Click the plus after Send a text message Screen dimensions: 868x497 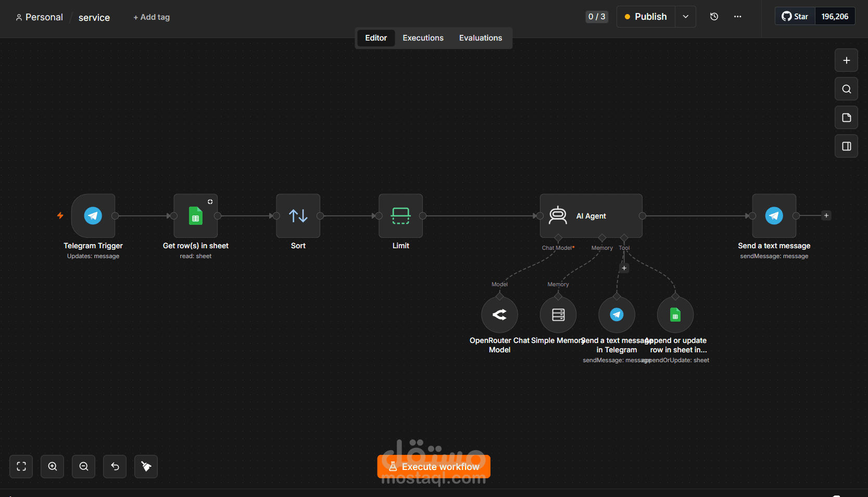pos(826,215)
